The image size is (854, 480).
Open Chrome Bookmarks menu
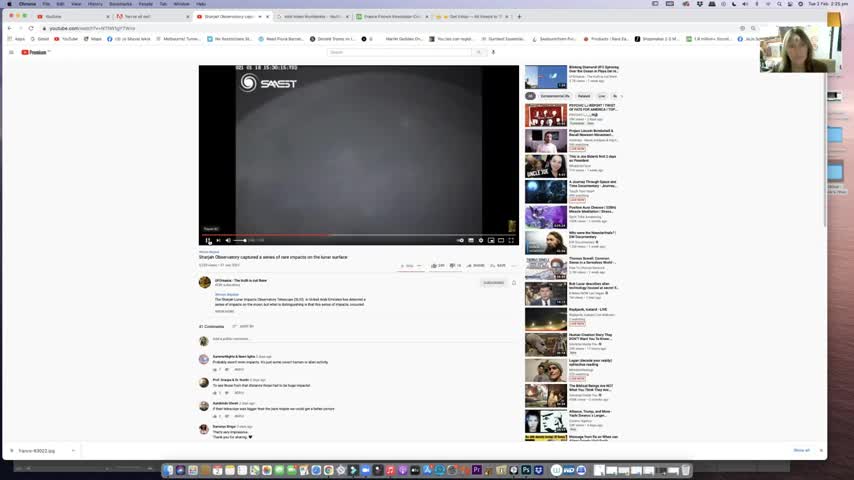(120, 4)
